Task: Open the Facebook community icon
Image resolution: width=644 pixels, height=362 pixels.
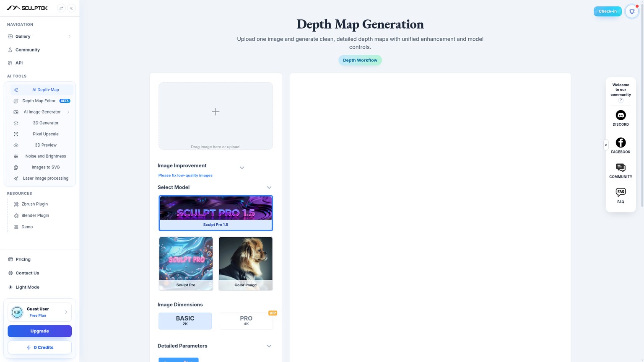Action: coord(621,142)
